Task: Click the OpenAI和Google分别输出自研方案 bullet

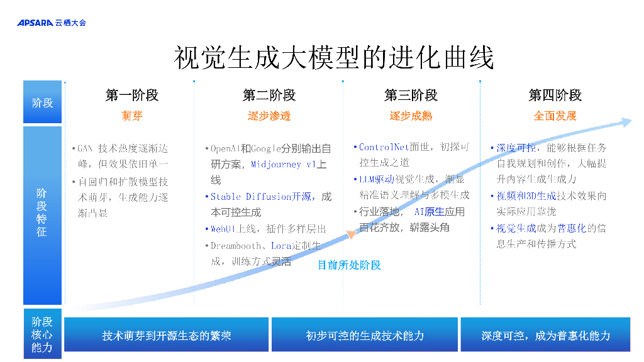Action: click(268, 164)
